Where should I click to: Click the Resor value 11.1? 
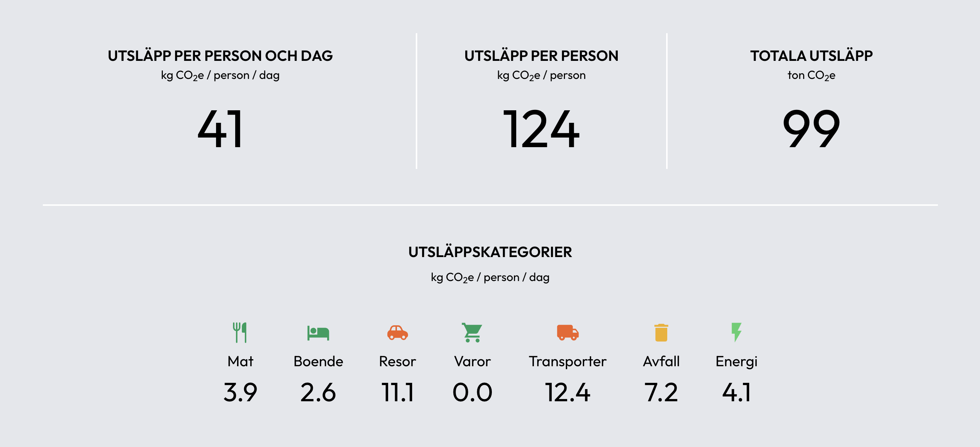coord(397,392)
